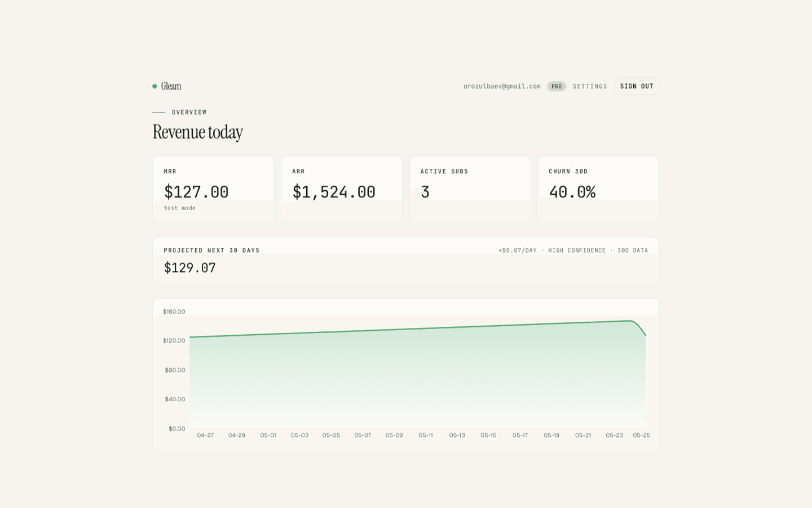Open the Settings page
Viewport: 812px width, 508px height.
590,86
